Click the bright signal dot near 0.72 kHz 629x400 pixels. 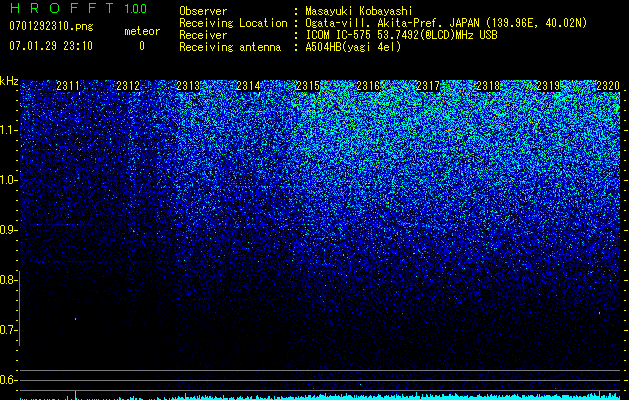(x=75, y=319)
